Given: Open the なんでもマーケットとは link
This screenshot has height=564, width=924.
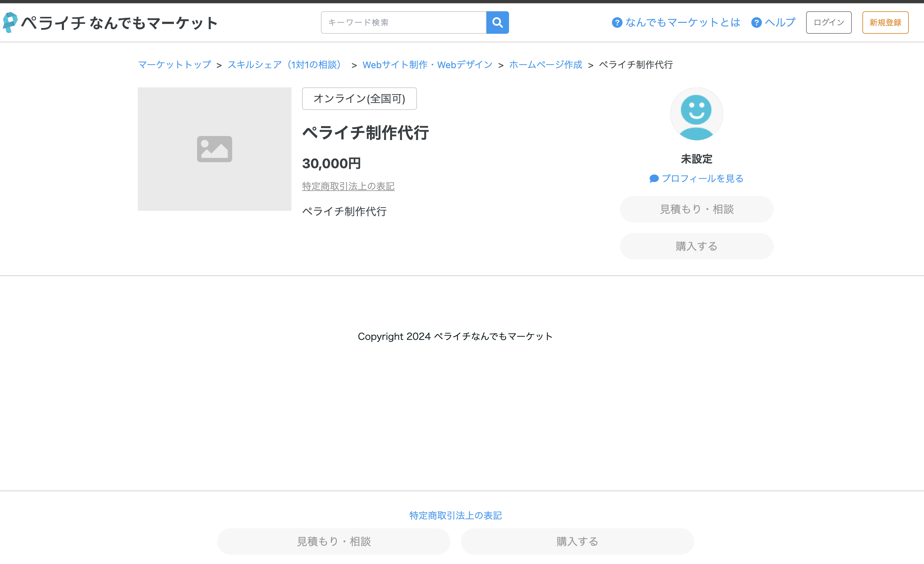Looking at the screenshot, I should (x=683, y=23).
